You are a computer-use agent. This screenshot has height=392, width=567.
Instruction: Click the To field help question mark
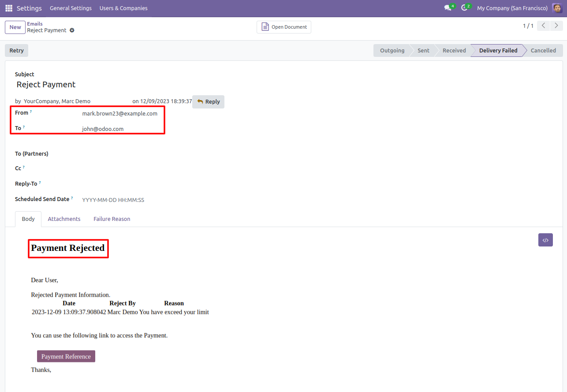coord(24,127)
